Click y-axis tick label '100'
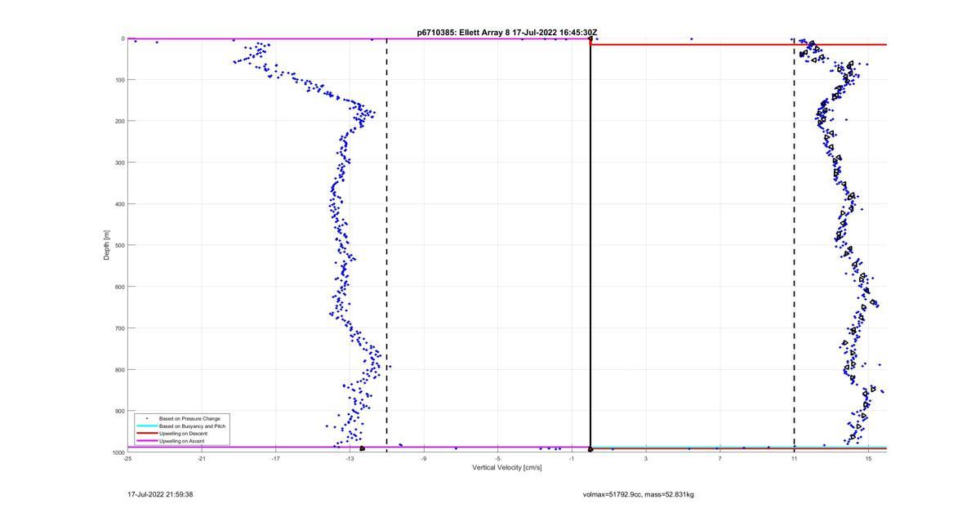 tap(119, 80)
